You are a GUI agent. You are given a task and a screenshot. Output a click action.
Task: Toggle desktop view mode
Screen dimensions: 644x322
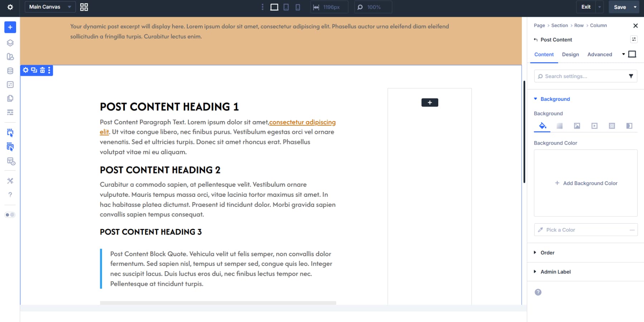[x=274, y=7]
